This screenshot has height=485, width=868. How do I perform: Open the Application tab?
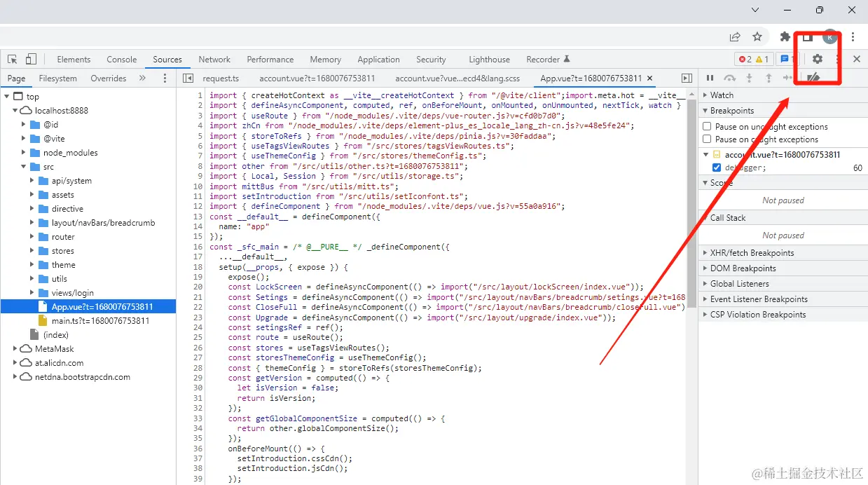click(x=378, y=60)
